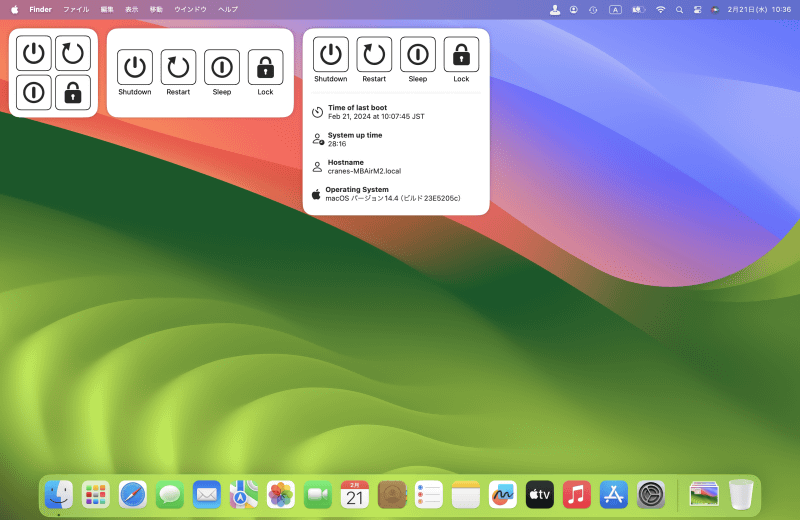Open wallpaper image stack in Dock
This screenshot has width=800, height=520.
click(704, 494)
